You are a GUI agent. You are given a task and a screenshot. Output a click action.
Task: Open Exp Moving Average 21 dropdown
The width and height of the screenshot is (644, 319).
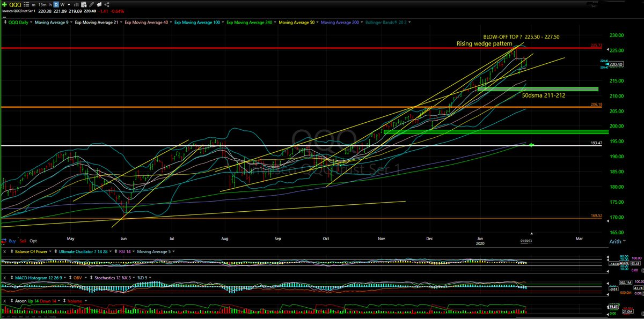[121, 23]
